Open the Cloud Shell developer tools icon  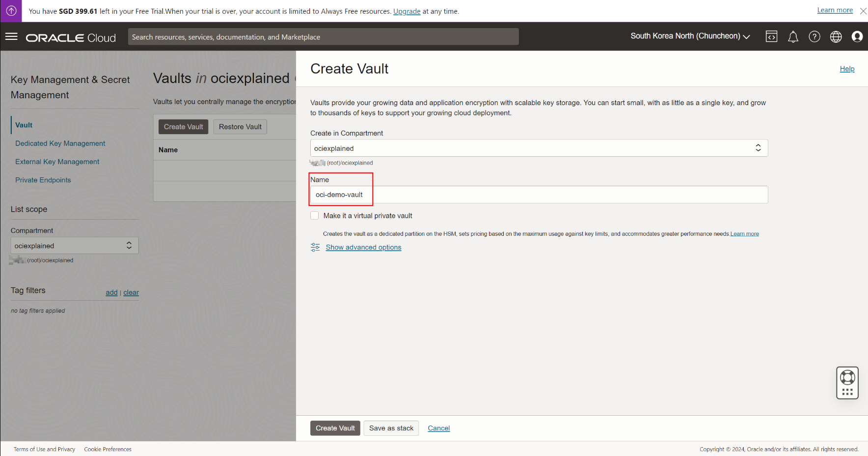[x=771, y=36]
